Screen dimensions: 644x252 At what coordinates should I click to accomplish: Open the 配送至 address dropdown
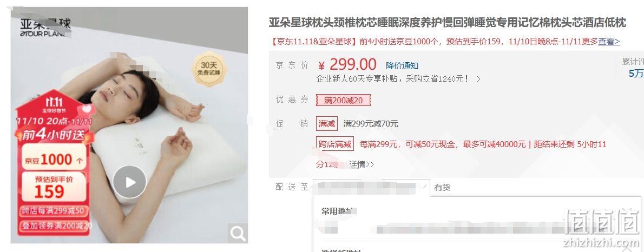pos(371,187)
